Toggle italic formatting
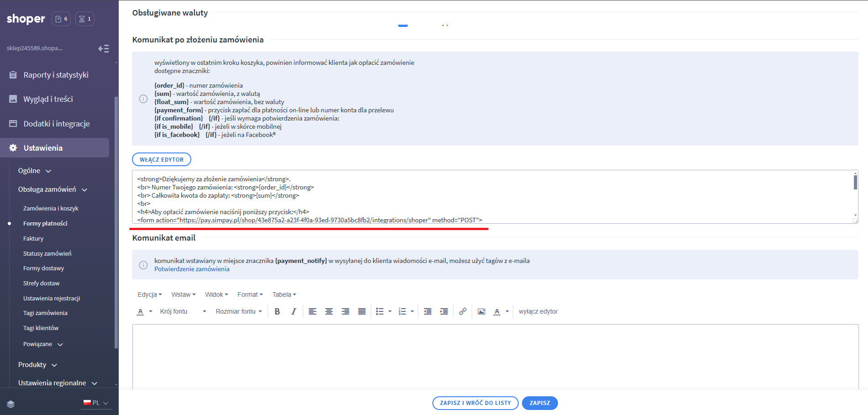 pyautogui.click(x=294, y=311)
